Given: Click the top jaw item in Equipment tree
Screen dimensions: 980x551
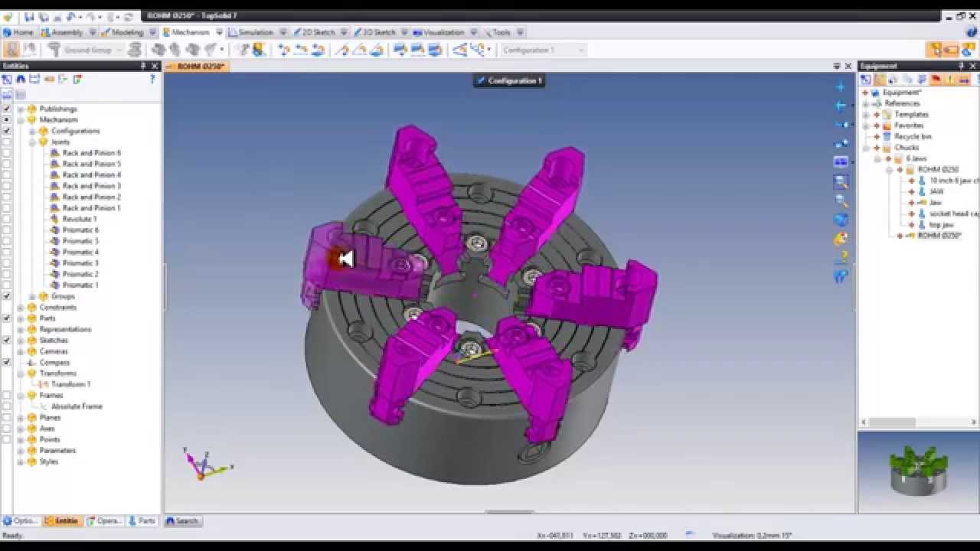Looking at the screenshot, I should [x=941, y=225].
